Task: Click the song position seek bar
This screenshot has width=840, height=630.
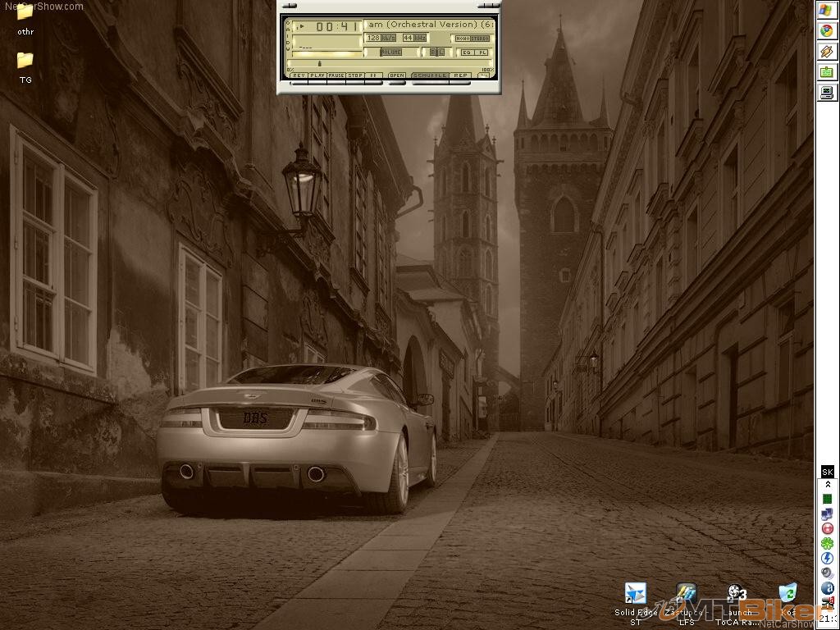Action: [386, 63]
